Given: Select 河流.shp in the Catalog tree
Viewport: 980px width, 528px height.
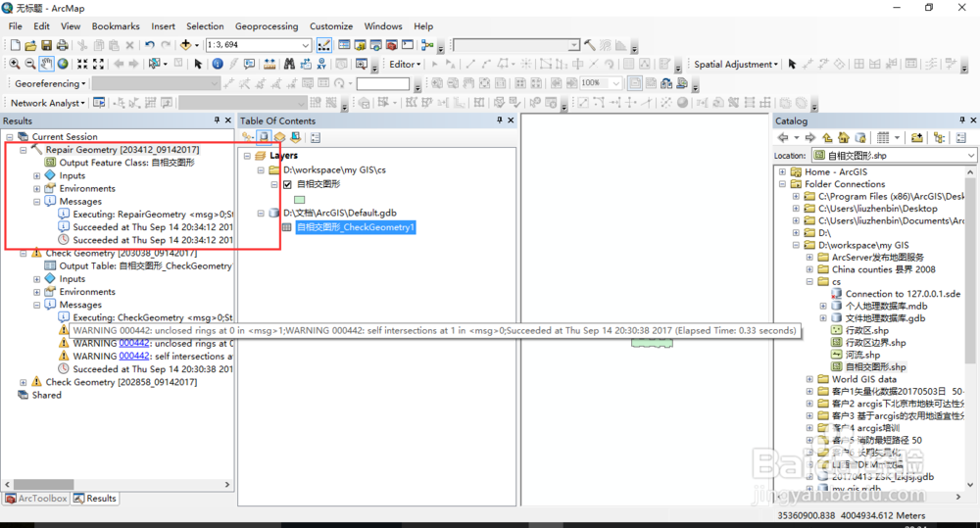Looking at the screenshot, I should 862,355.
